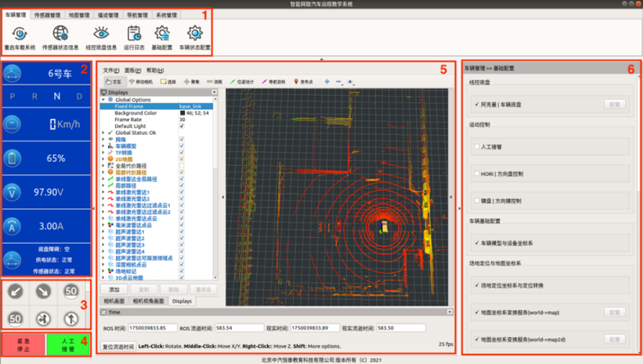This screenshot has height=364, width=643.
Task: Click the Background Color swatch
Action: pyautogui.click(x=182, y=113)
